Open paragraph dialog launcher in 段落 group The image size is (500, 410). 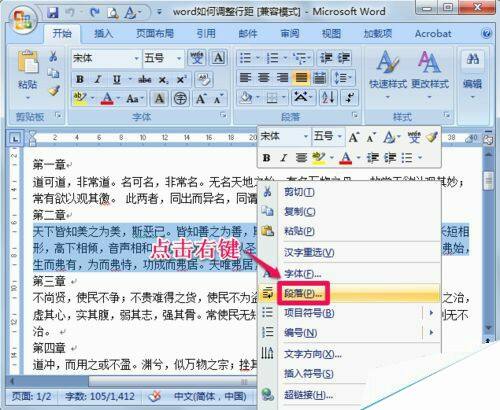(x=355, y=115)
